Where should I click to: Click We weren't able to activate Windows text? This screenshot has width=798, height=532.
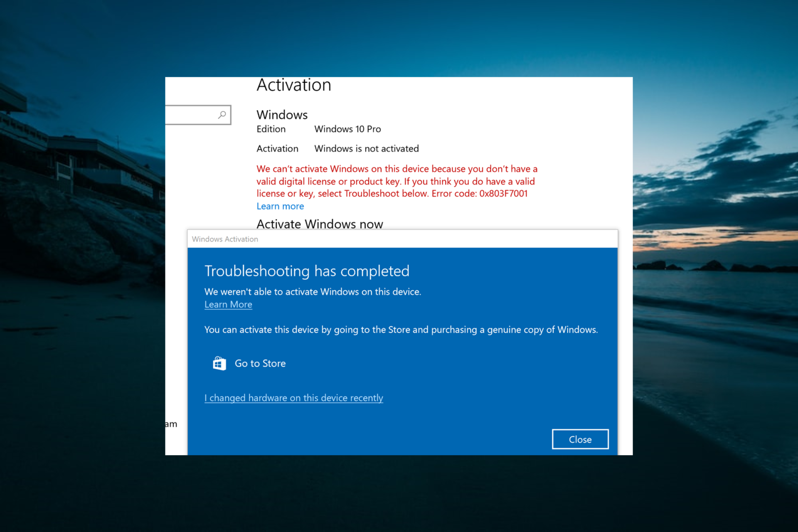coord(313,292)
